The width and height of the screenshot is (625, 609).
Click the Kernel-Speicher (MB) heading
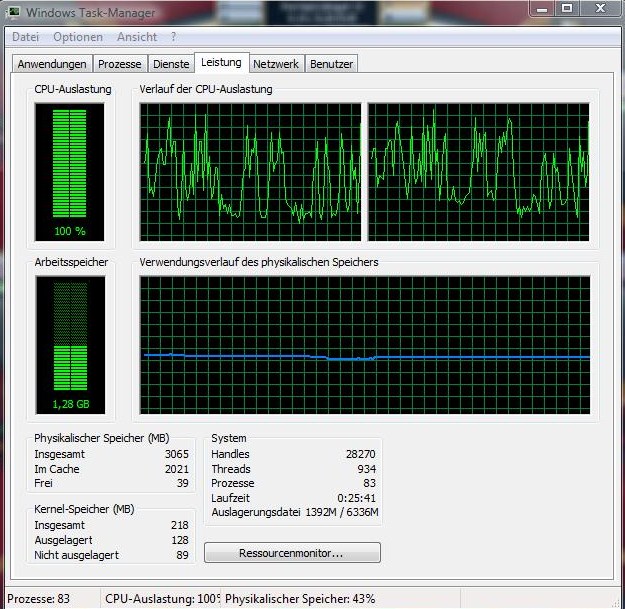click(84, 509)
